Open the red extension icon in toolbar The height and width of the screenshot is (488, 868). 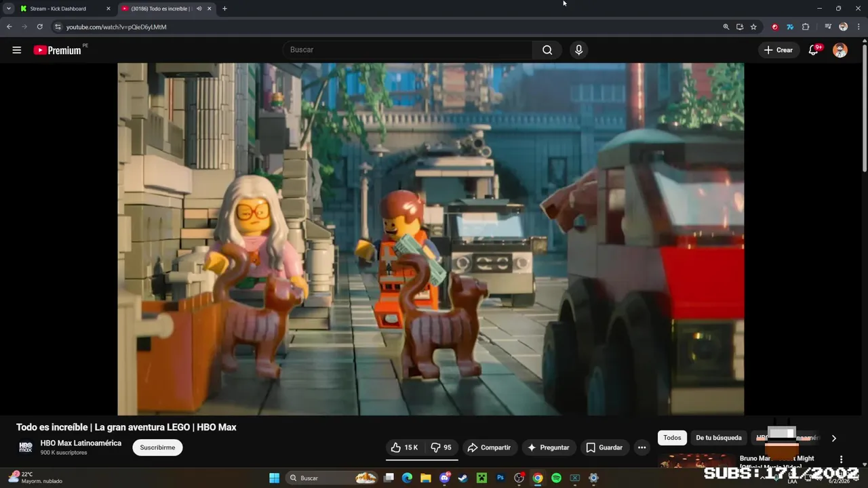coord(775,27)
